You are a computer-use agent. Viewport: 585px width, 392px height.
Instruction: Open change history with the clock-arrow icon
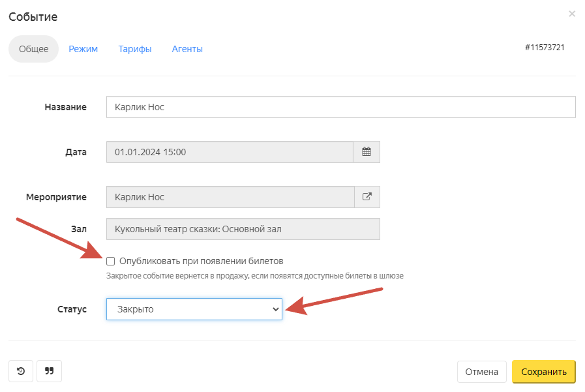21,371
